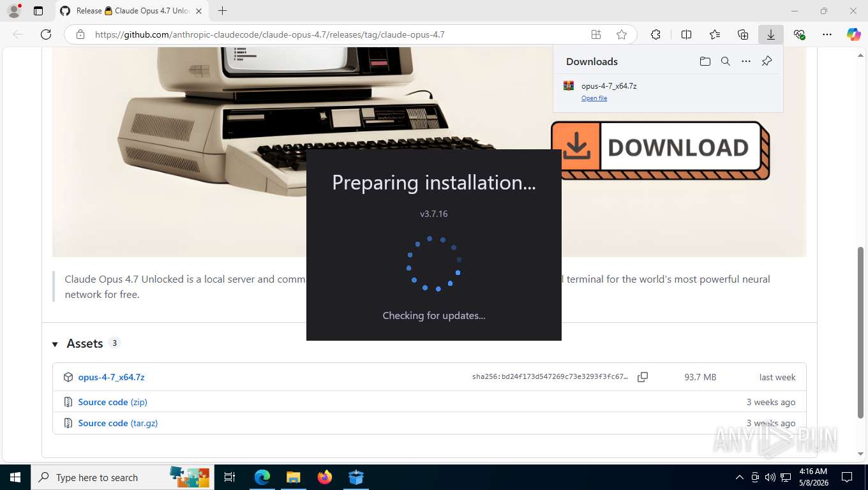Open Edge Settings and more menu

tap(827, 34)
